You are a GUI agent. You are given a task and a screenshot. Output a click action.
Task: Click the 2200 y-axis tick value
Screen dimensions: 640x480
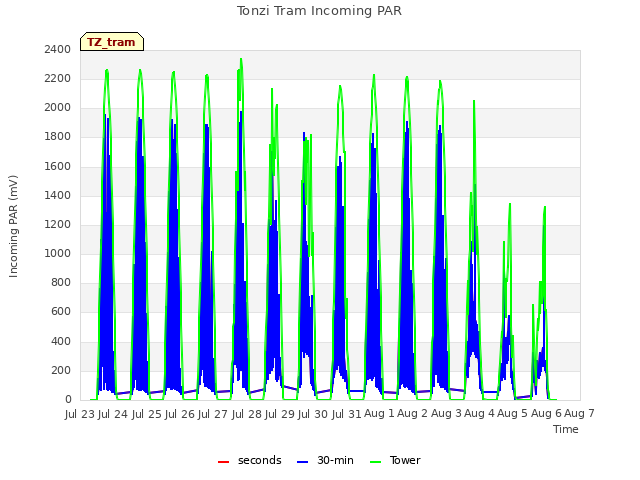click(x=58, y=78)
